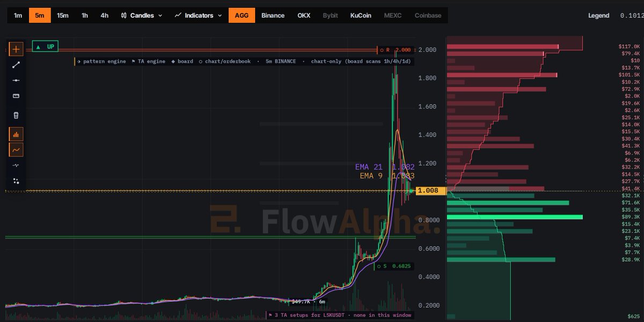
Task: Select the horizontal line tool
Action: coord(16,80)
